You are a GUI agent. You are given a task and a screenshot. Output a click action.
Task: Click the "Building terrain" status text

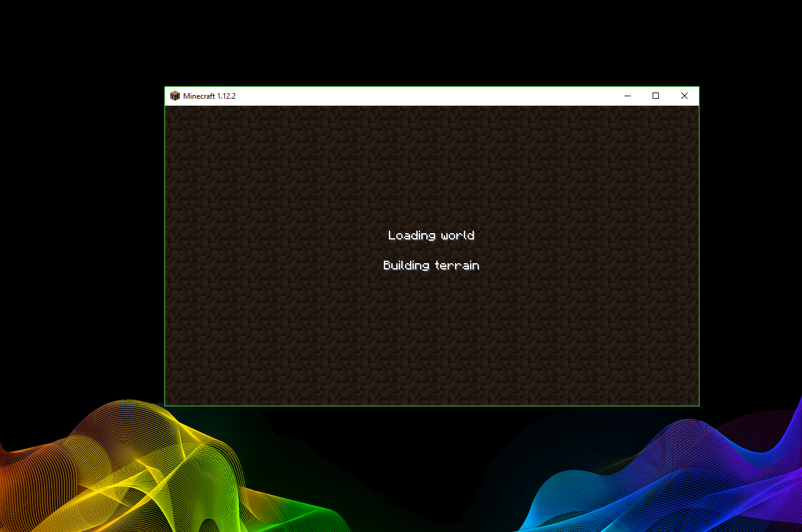[x=431, y=266]
